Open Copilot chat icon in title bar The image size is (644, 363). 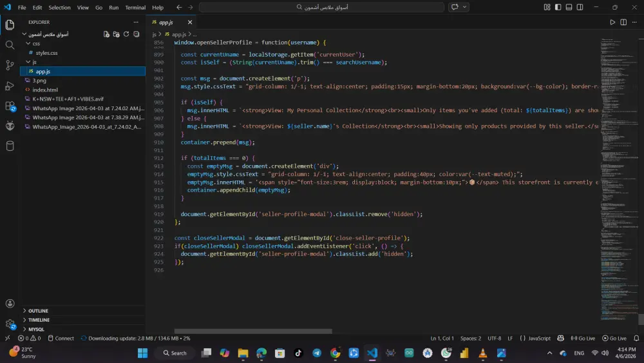[455, 7]
